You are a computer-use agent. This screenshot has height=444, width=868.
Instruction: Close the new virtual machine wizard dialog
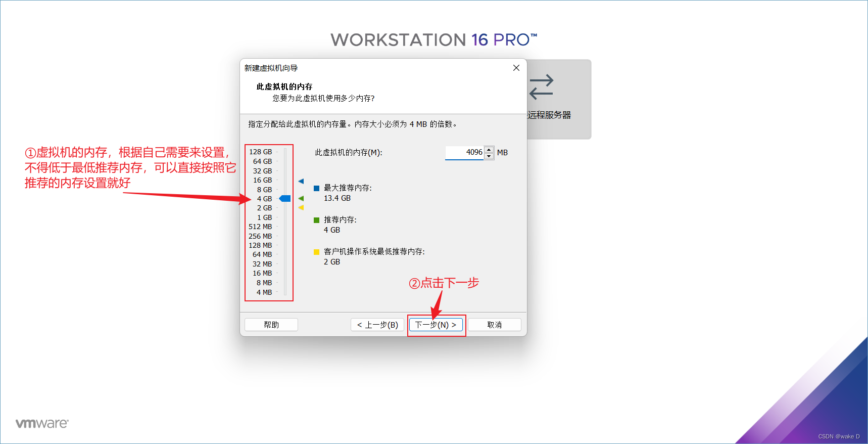(516, 68)
